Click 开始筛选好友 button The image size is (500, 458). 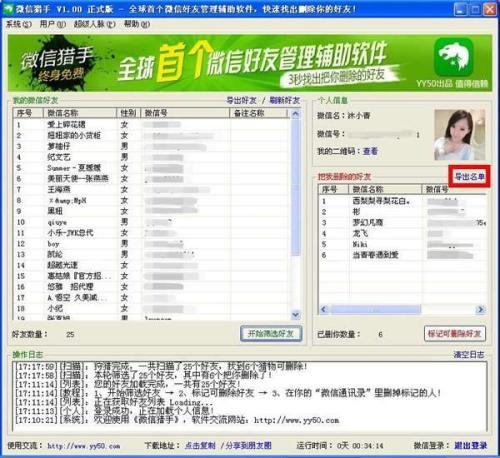271,333
